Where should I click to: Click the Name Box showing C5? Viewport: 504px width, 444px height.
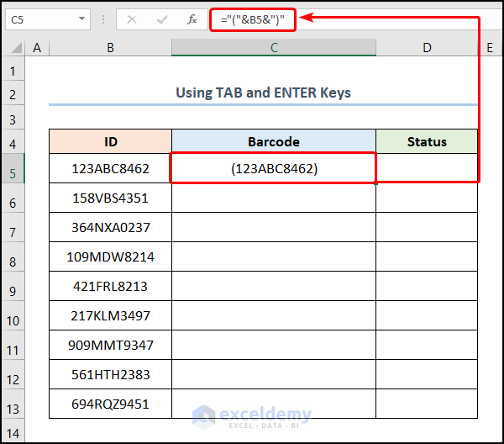point(48,19)
